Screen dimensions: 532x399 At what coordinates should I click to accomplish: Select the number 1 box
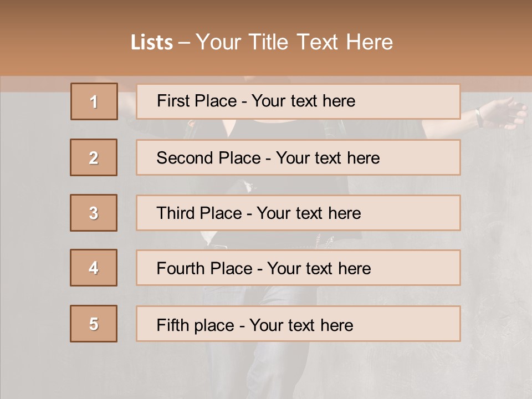pyautogui.click(x=94, y=101)
